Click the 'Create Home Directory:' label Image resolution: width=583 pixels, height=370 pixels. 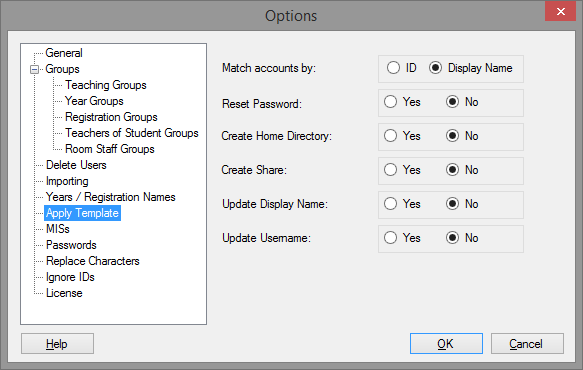[x=276, y=136]
